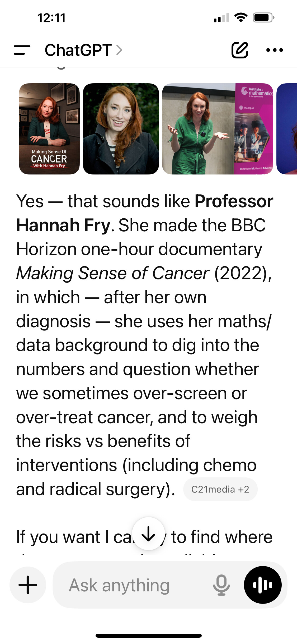The image size is (297, 644).
Task: Tap the plus attachment button
Action: point(28,585)
